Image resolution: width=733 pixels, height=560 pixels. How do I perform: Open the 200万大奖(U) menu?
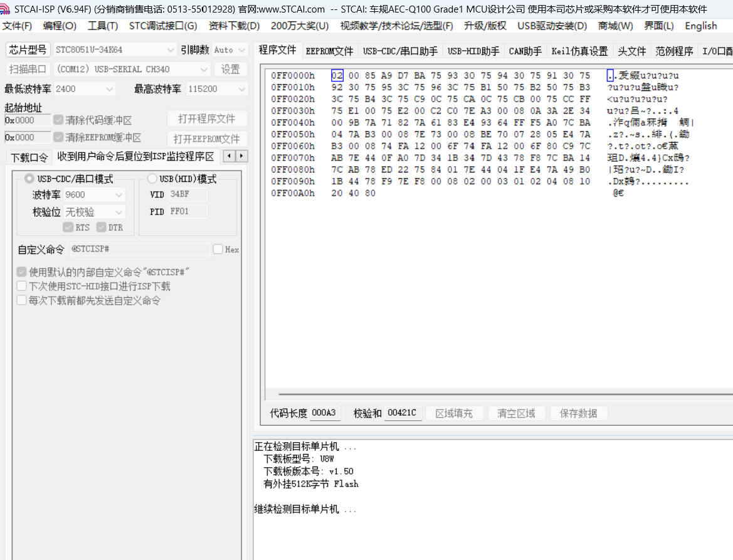(300, 26)
